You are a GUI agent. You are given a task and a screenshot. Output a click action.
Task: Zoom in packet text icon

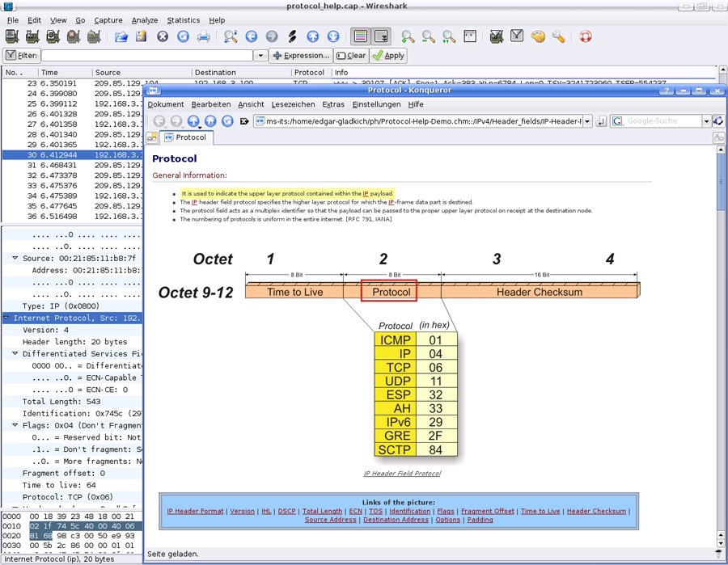point(408,36)
